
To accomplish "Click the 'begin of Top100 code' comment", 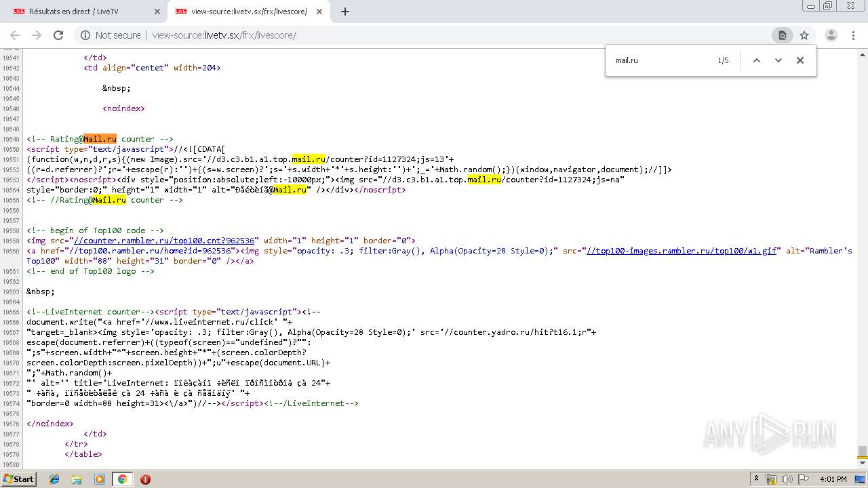I will [x=95, y=230].
